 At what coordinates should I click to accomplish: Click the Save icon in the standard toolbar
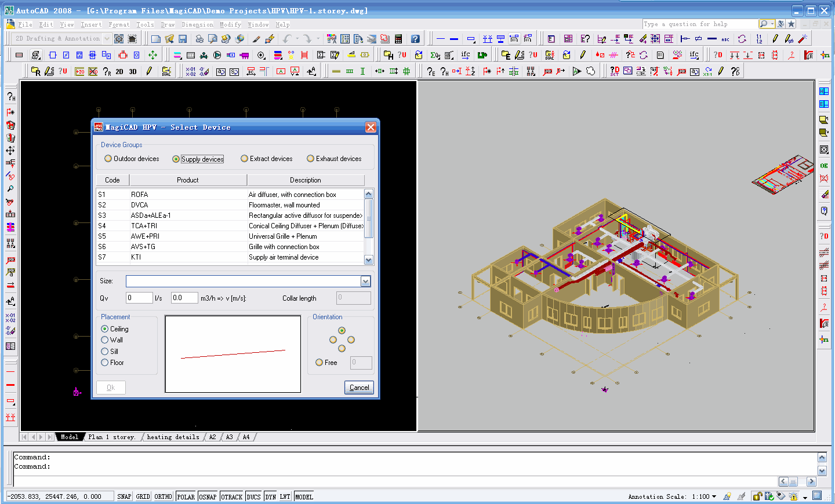[x=183, y=39]
